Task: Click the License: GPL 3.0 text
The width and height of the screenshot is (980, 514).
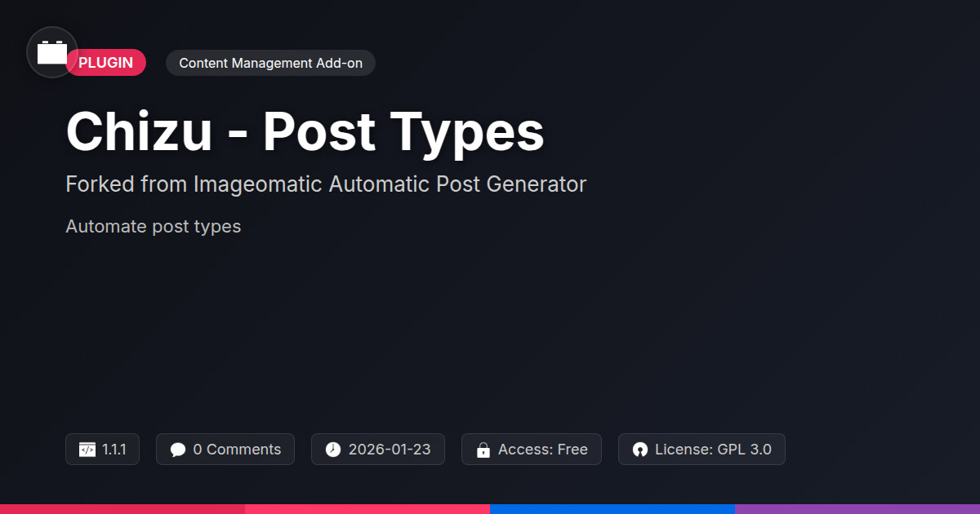Action: pyautogui.click(x=712, y=450)
